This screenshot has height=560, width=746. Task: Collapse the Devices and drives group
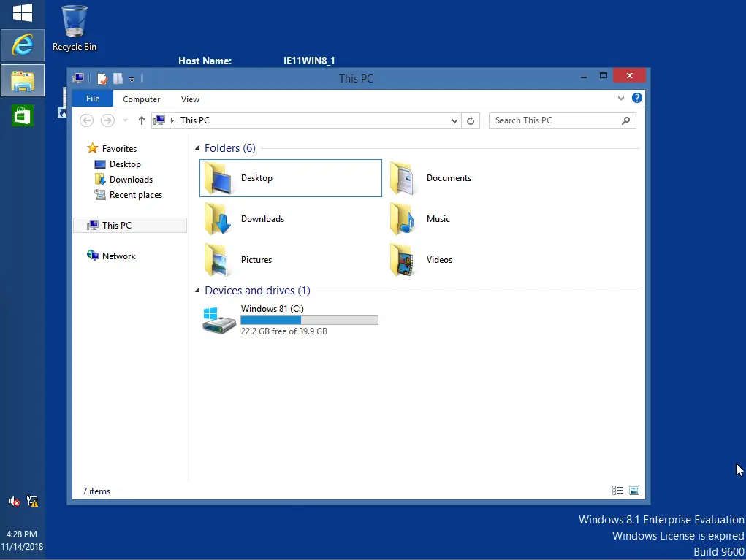pos(197,291)
